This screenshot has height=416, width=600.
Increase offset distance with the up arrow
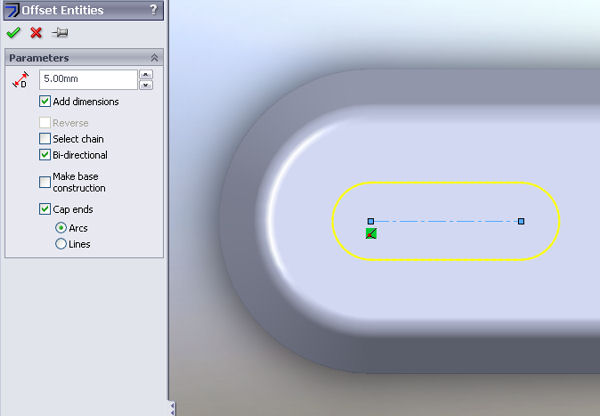tap(146, 74)
